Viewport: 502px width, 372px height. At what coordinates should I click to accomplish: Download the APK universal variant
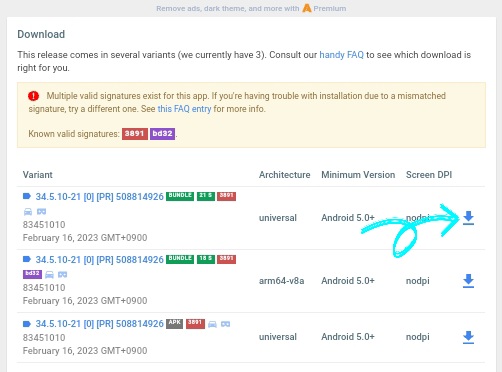(x=468, y=337)
